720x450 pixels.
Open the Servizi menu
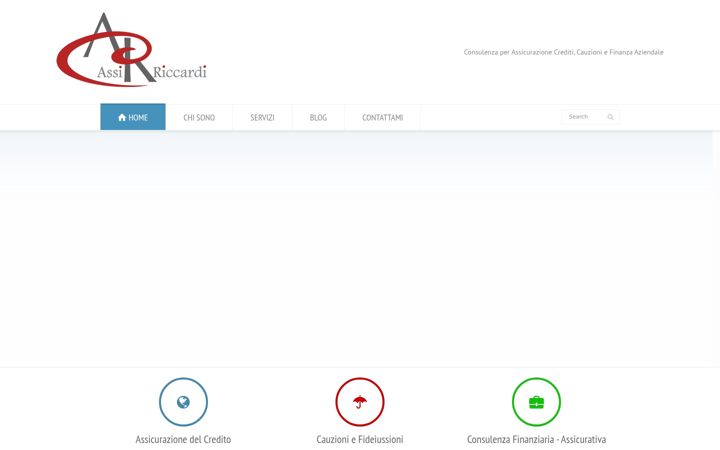(x=262, y=118)
